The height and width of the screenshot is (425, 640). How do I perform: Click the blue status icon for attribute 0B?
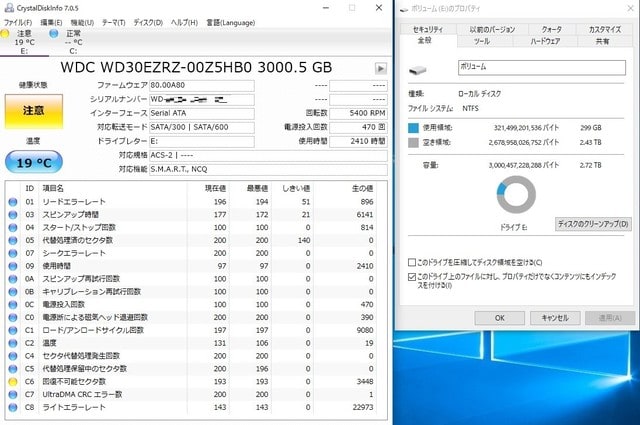point(13,292)
